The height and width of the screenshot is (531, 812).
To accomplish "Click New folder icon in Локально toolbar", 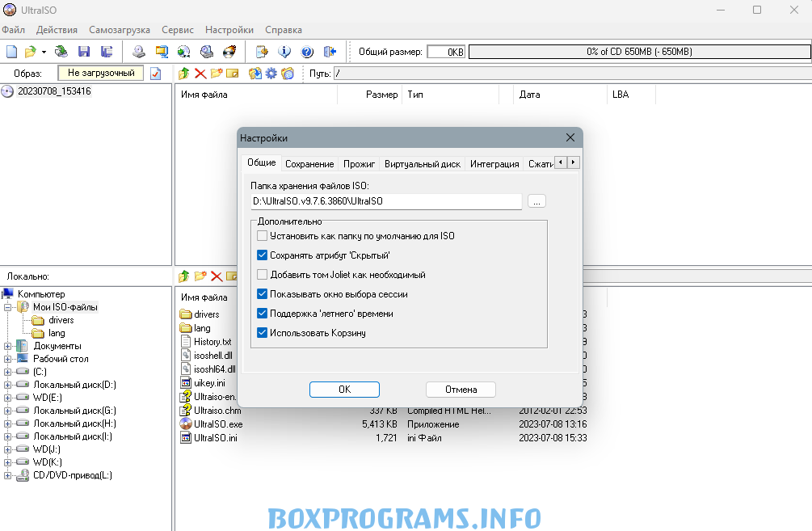I will coord(200,276).
